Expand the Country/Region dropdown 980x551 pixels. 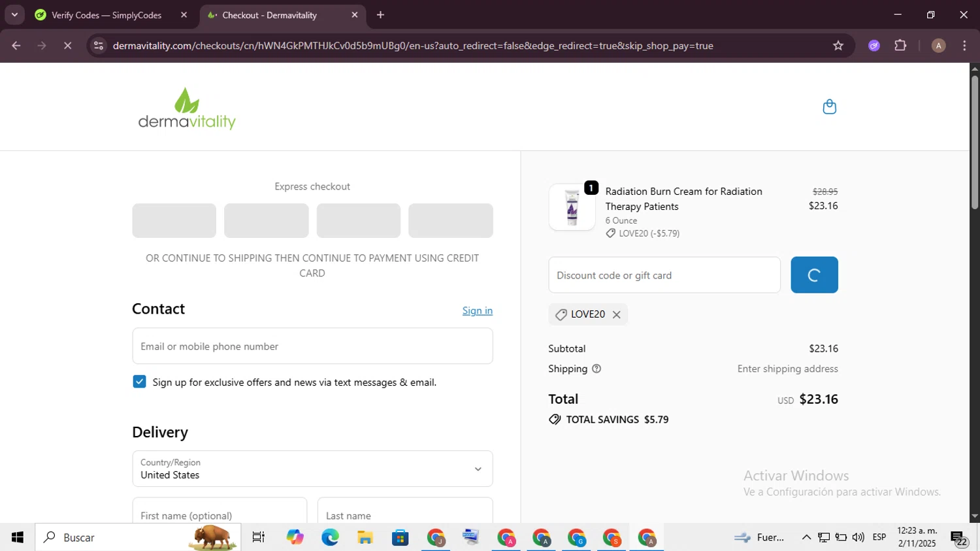[x=312, y=469]
